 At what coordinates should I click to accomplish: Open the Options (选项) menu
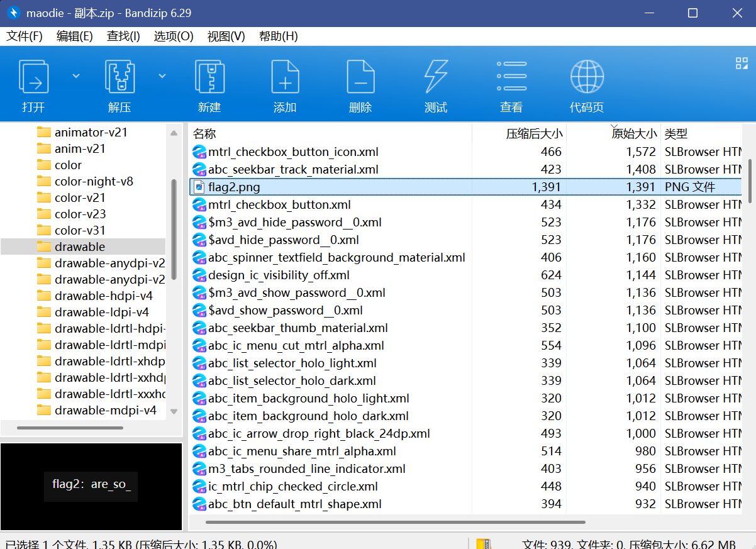[173, 36]
